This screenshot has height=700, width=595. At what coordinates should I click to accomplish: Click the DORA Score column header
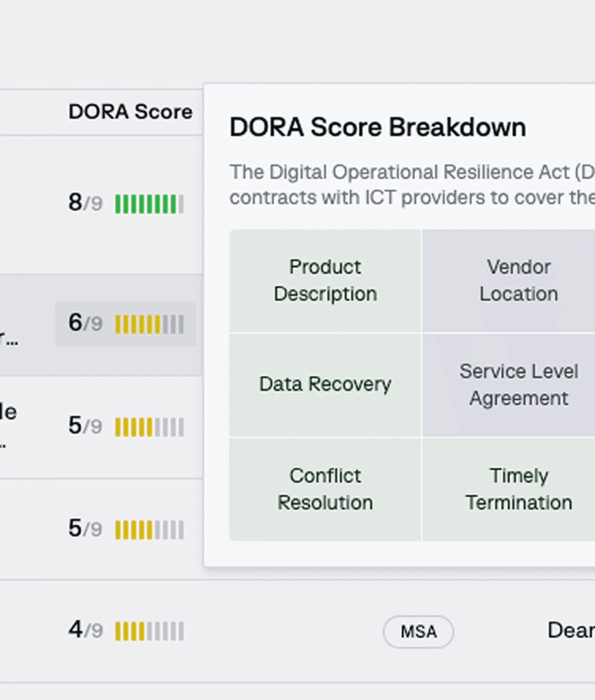point(131,112)
